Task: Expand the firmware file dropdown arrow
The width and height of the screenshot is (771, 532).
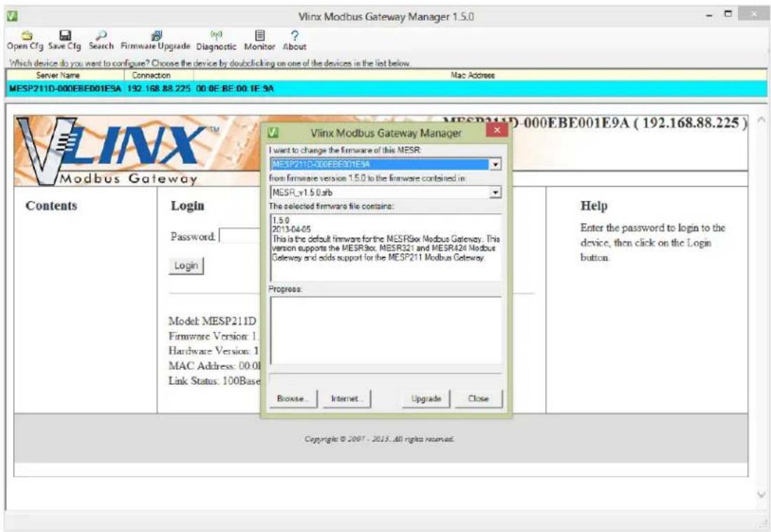Action: [496, 192]
